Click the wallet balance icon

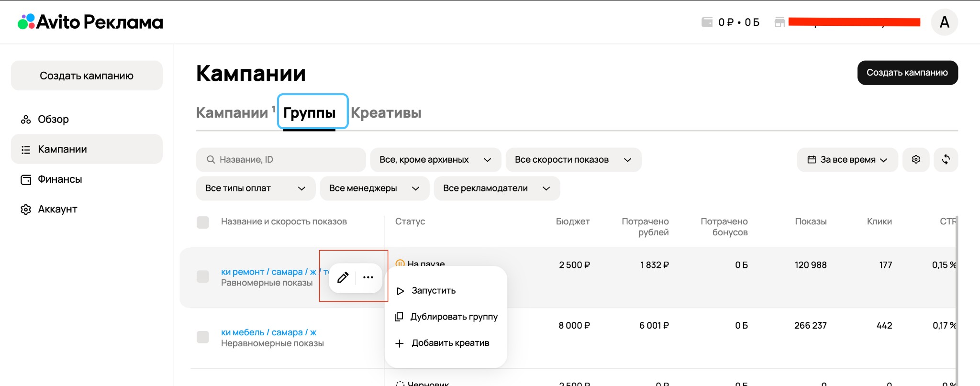pyautogui.click(x=707, y=22)
